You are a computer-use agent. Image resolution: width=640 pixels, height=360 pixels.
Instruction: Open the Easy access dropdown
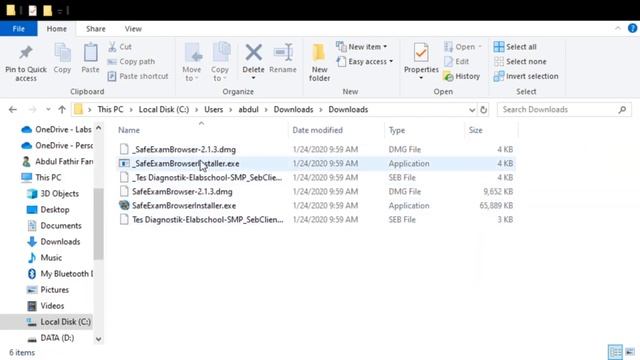[365, 62]
